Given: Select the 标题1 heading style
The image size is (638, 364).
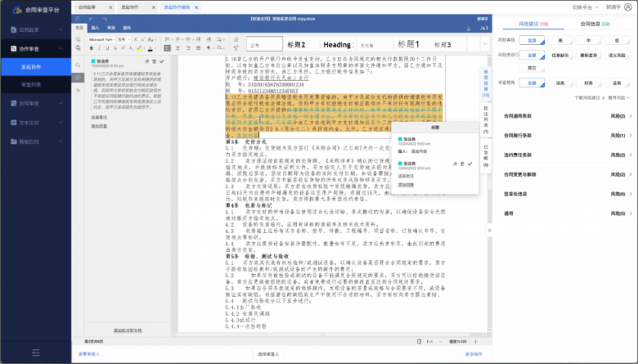Looking at the screenshot, I should pyautogui.click(x=408, y=44).
